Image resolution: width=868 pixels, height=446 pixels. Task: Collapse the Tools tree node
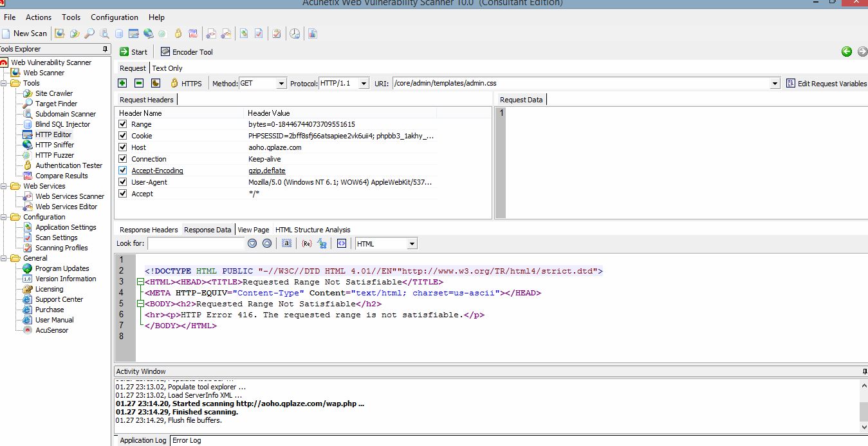tap(4, 83)
